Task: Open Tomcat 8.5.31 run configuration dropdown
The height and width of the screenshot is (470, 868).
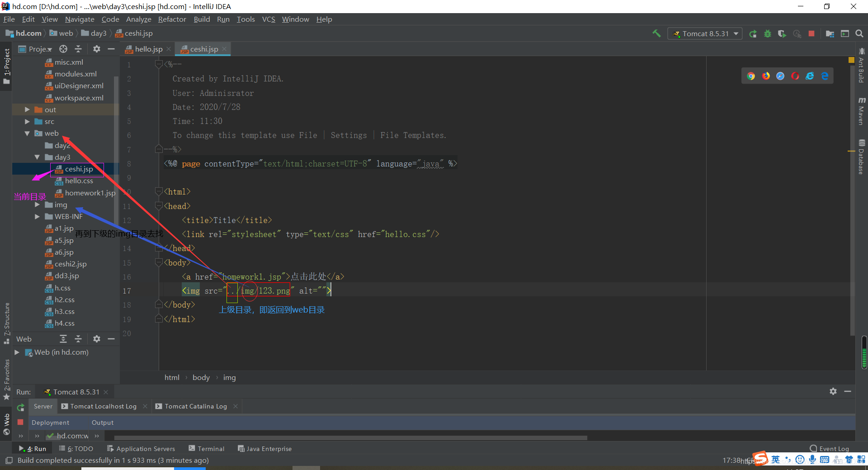Action: [x=705, y=34]
